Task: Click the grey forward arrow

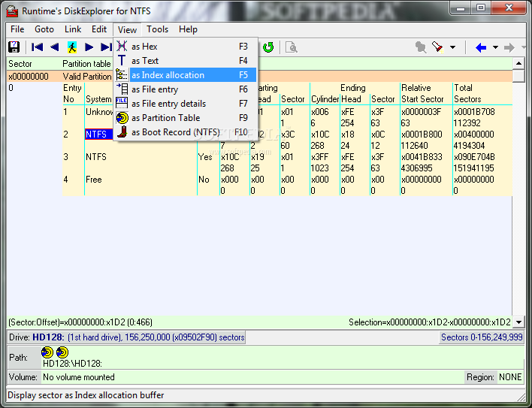Action: pos(509,47)
